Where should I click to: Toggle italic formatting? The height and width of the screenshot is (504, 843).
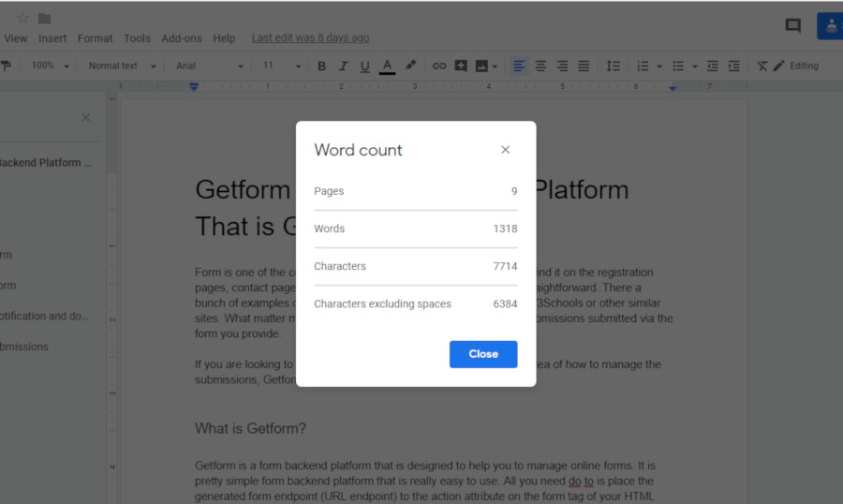pyautogui.click(x=343, y=67)
